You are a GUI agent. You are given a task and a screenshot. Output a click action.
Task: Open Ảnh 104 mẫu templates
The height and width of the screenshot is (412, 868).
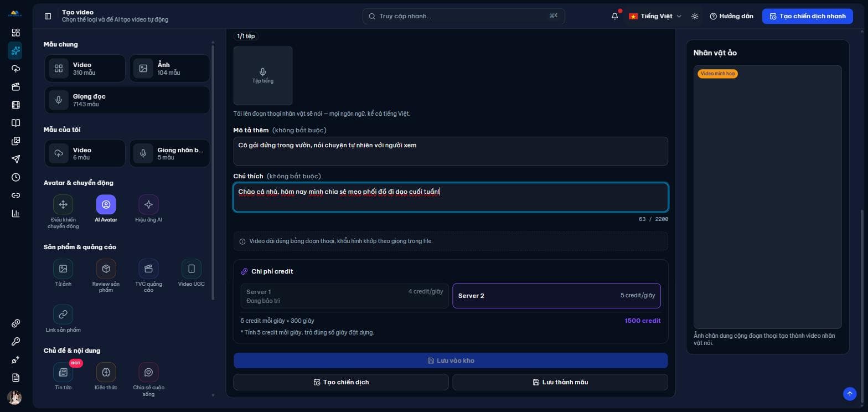[x=169, y=69]
